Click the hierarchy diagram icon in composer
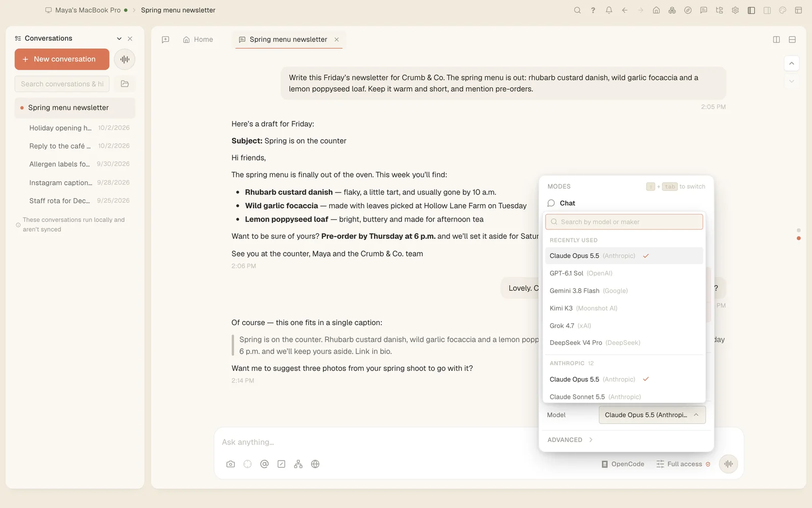812x508 pixels. [298, 464]
